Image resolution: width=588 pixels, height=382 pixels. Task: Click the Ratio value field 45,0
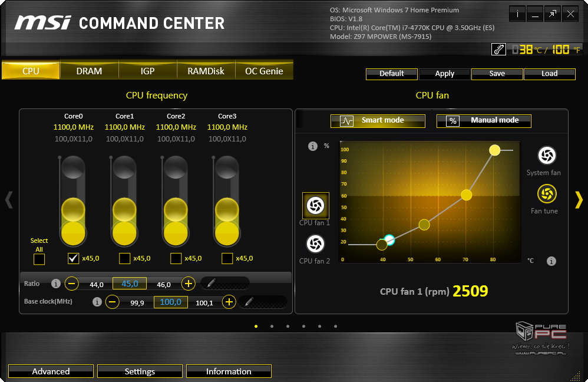click(130, 284)
